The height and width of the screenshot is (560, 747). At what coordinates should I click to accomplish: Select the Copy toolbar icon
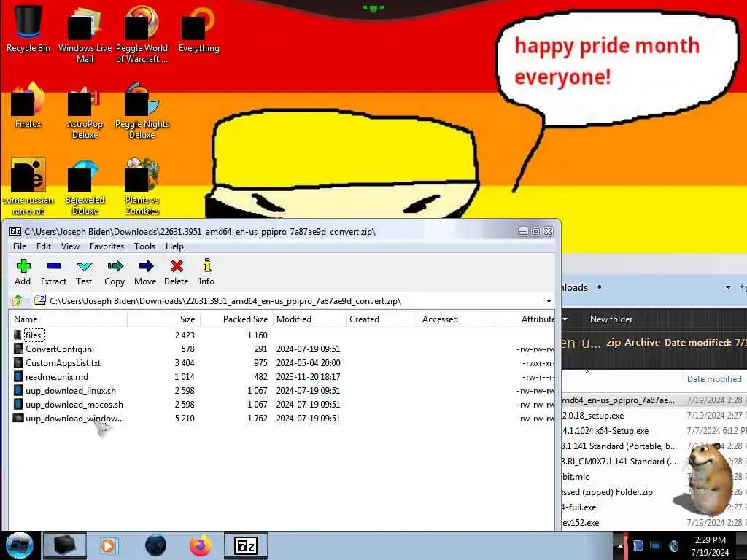[x=115, y=273]
